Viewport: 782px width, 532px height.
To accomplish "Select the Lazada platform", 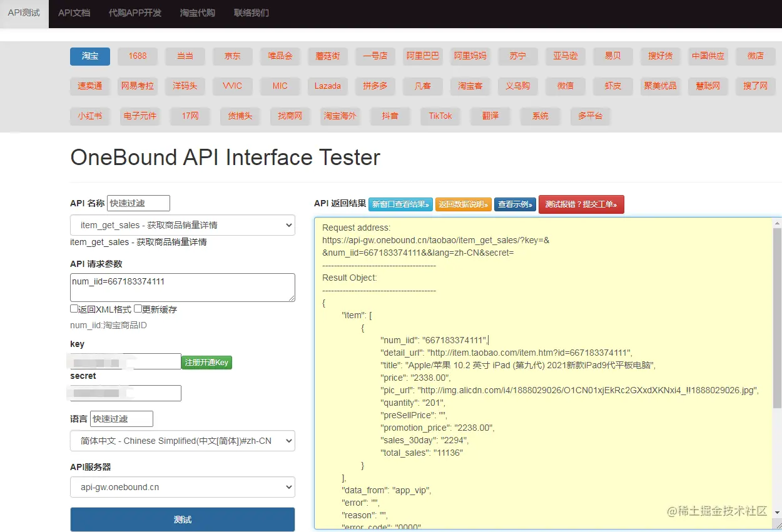I will (x=328, y=86).
